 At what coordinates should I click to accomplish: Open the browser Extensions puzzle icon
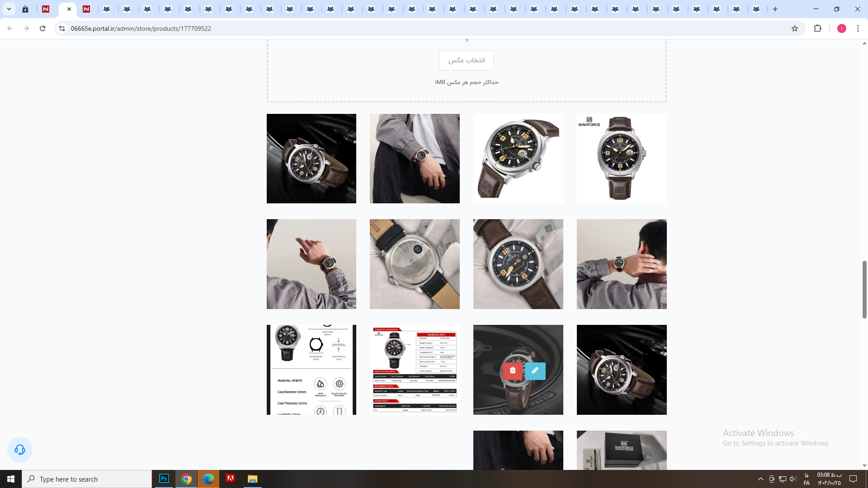tap(817, 28)
